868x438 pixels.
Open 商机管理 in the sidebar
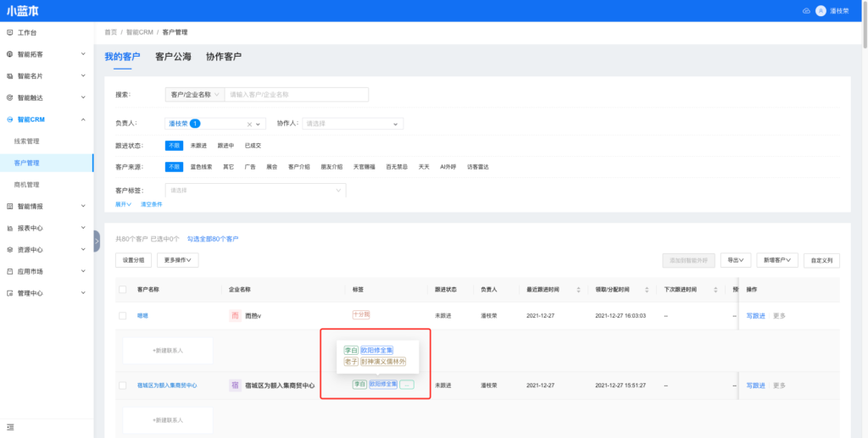click(x=27, y=185)
